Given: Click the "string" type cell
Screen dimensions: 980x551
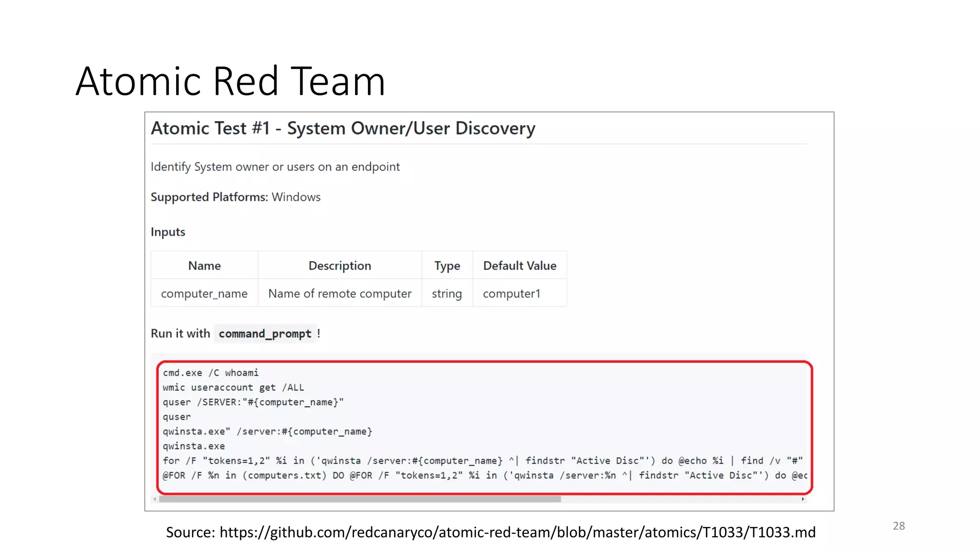Looking at the screenshot, I should click(x=447, y=293).
